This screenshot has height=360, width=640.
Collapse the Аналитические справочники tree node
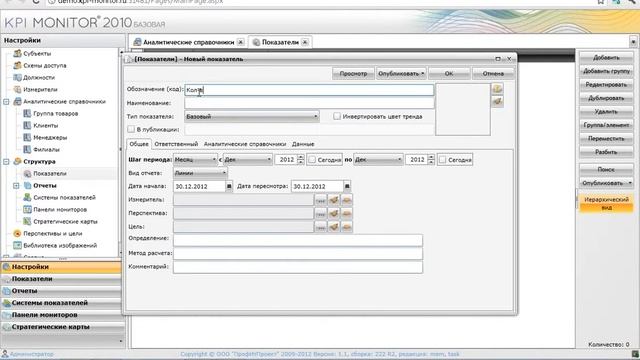(6, 102)
